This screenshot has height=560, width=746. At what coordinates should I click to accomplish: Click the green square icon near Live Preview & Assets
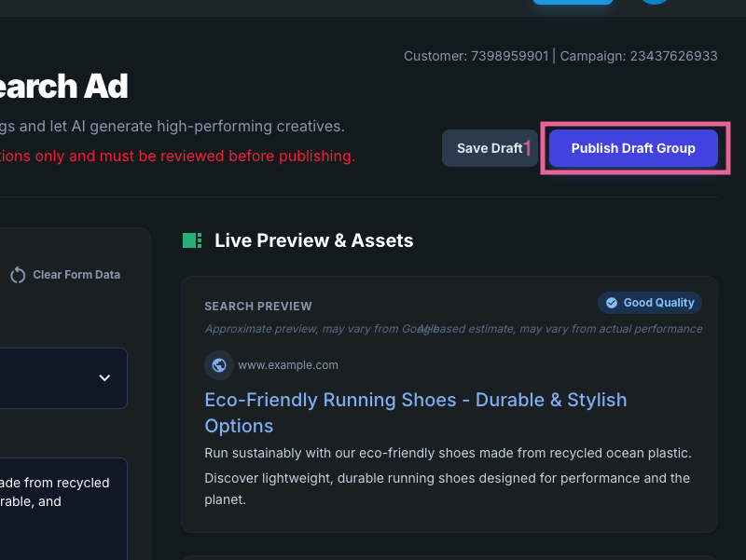191,240
